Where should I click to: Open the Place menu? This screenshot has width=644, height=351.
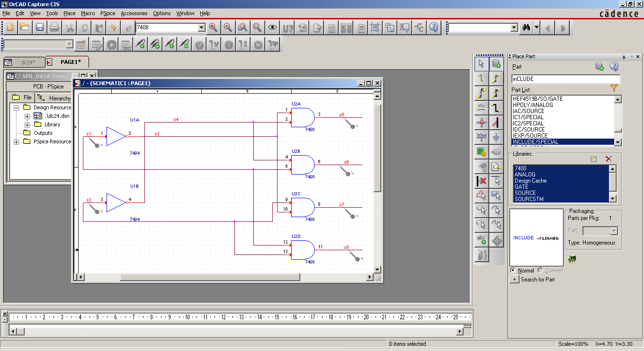pos(69,13)
